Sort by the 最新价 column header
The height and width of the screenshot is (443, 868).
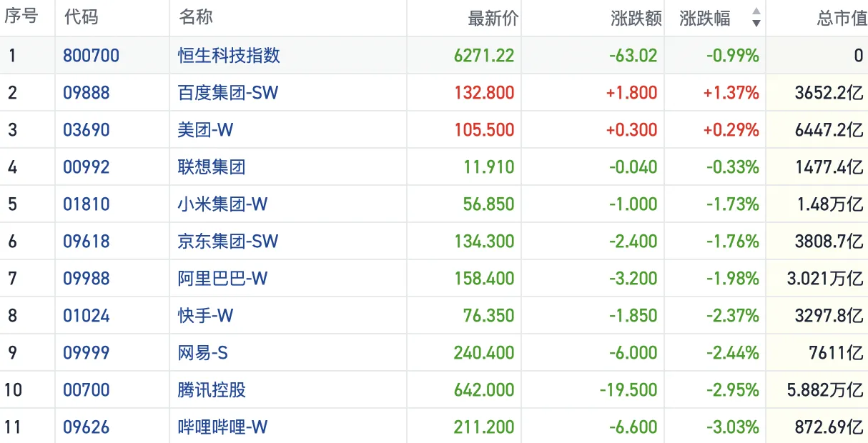pos(493,18)
